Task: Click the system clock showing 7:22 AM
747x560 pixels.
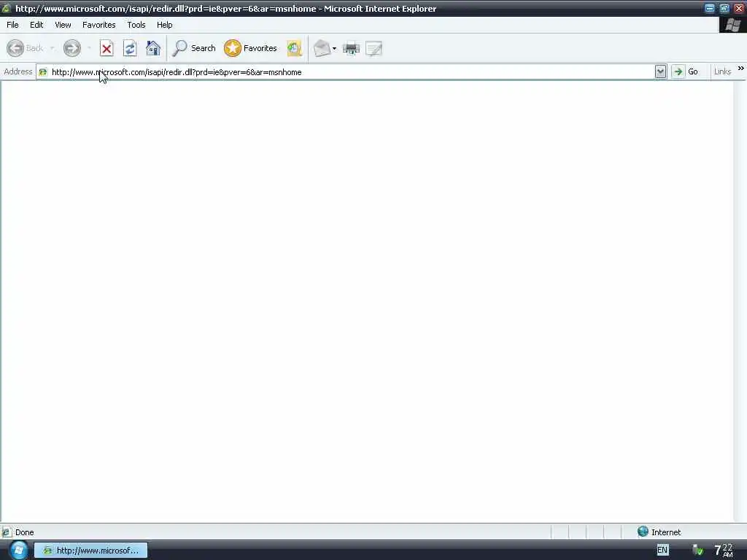Action: point(724,551)
